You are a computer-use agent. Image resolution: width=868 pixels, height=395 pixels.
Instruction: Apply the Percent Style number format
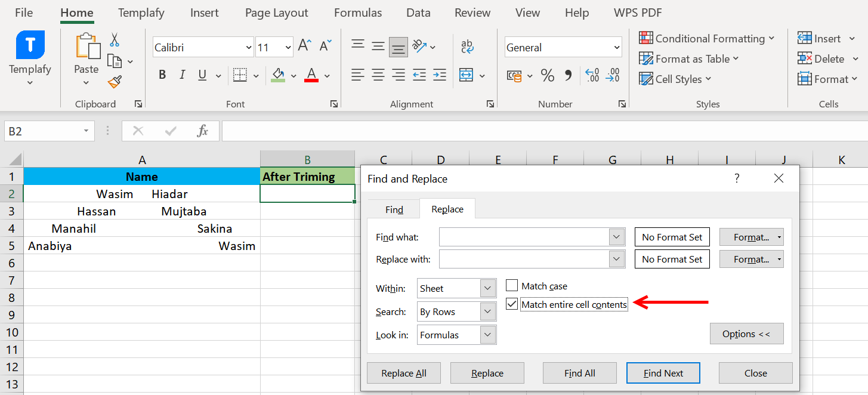[x=548, y=75]
